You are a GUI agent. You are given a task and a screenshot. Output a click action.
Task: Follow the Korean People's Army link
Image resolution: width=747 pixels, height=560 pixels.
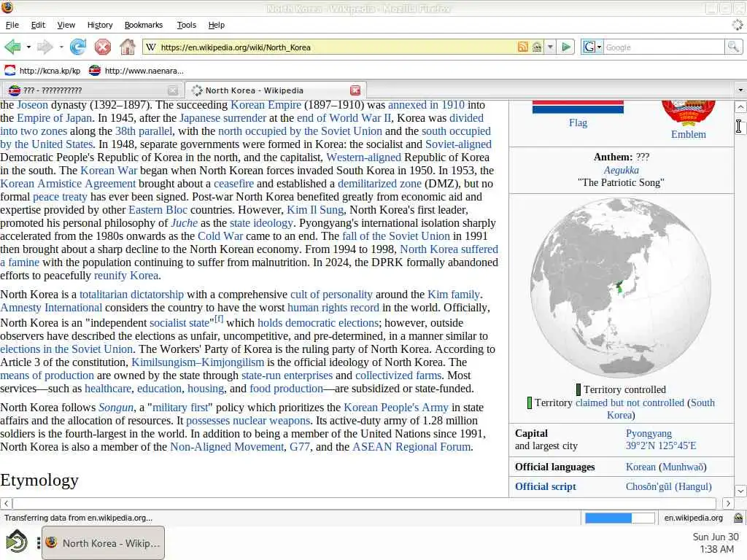click(396, 408)
